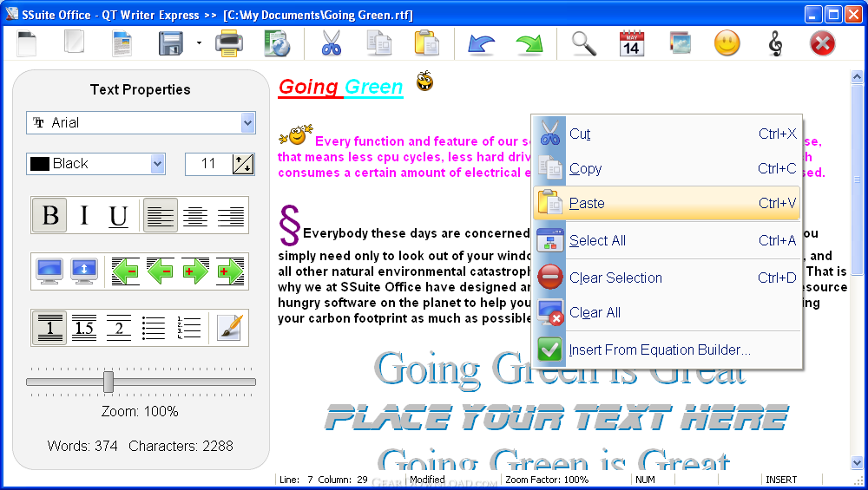Exit using the red X toolbar icon
Screen dimensions: 868x490
(823, 43)
